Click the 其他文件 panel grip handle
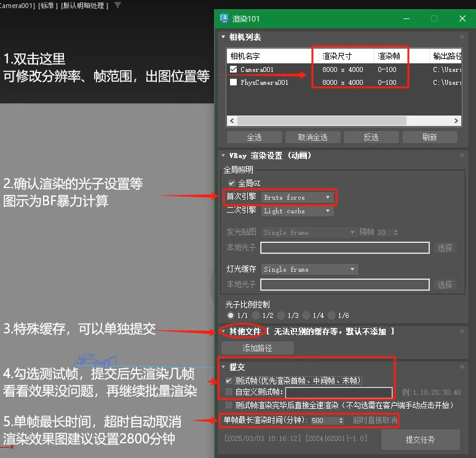 click(462, 331)
